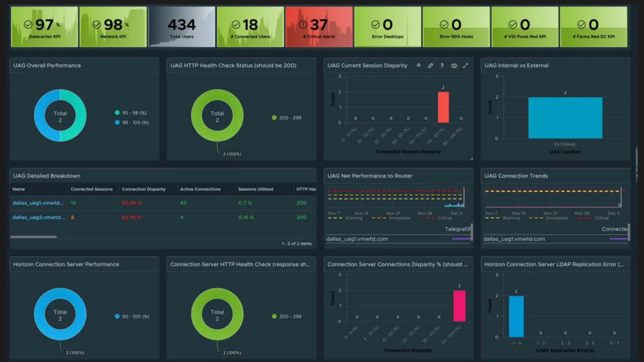This screenshot has width=644, height=362.
Task: Click the red bar in Session Disparity chart
Action: pyautogui.click(x=443, y=107)
